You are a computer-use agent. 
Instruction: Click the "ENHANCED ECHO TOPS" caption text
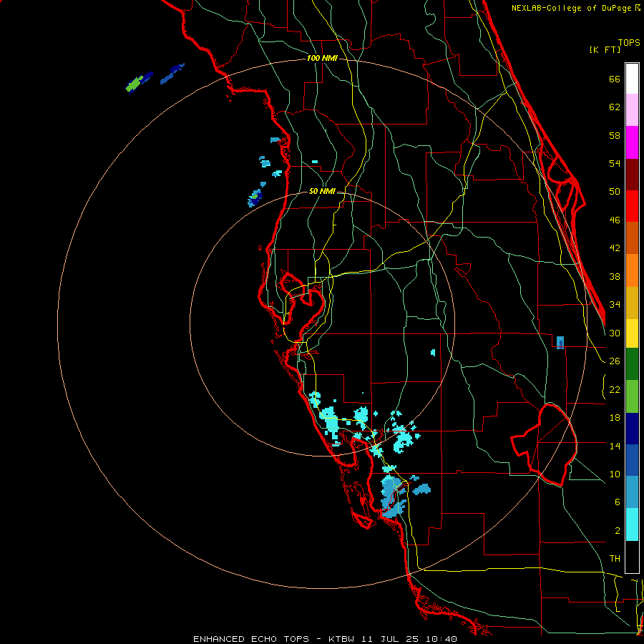click(250, 639)
